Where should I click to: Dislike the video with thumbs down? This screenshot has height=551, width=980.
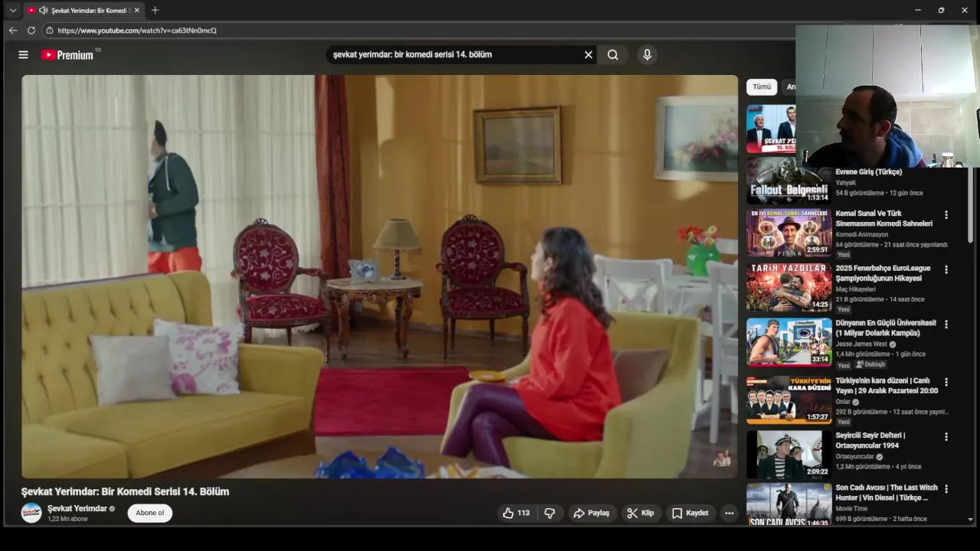pyautogui.click(x=550, y=513)
